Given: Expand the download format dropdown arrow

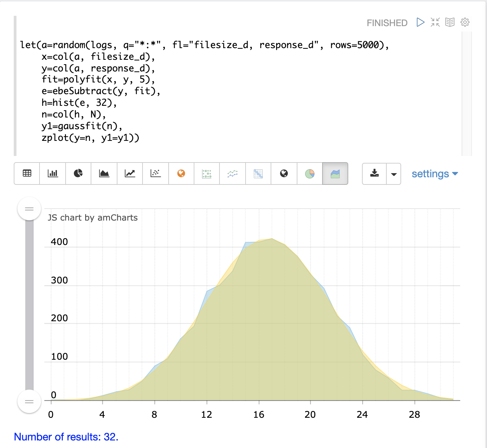Looking at the screenshot, I should [x=394, y=174].
